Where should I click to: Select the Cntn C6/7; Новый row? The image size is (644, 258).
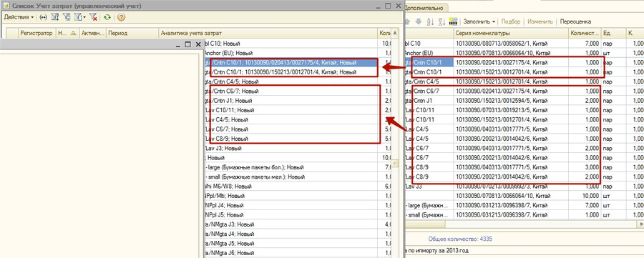[291, 91]
